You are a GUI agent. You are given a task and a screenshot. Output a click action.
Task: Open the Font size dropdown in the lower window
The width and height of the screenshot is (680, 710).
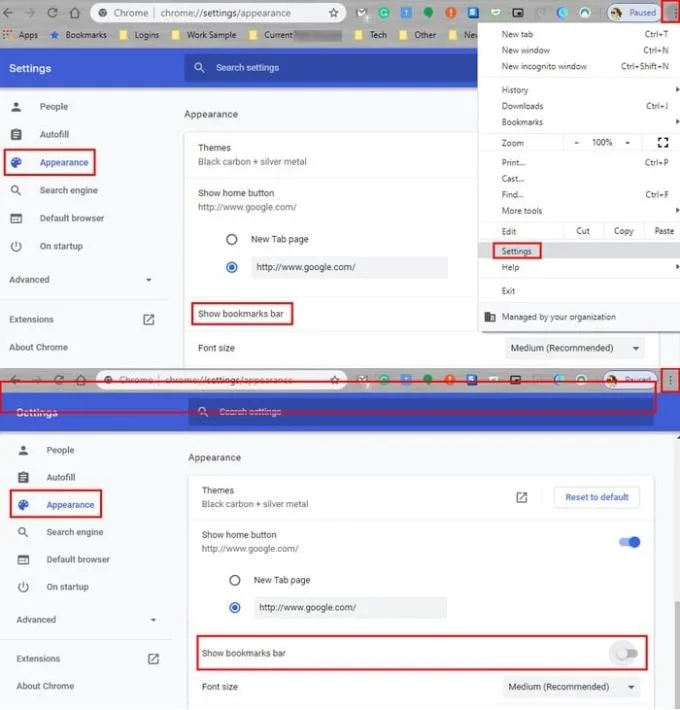[571, 687]
